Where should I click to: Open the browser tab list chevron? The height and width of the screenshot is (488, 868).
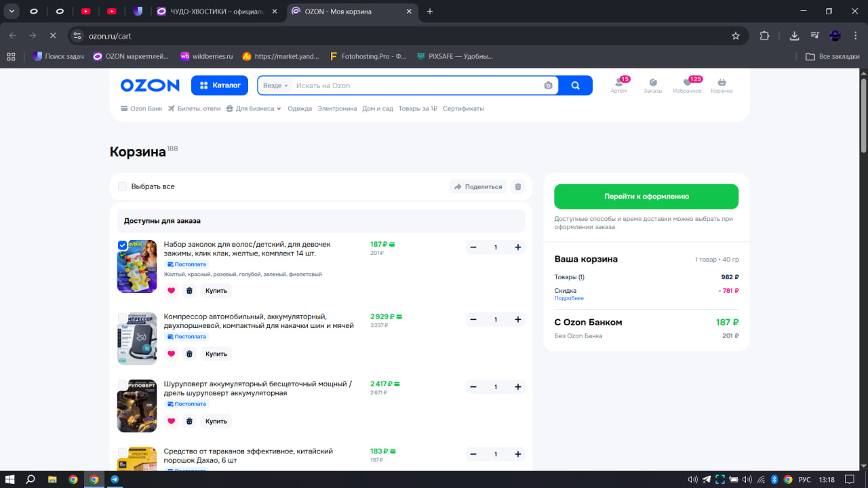coord(12,11)
